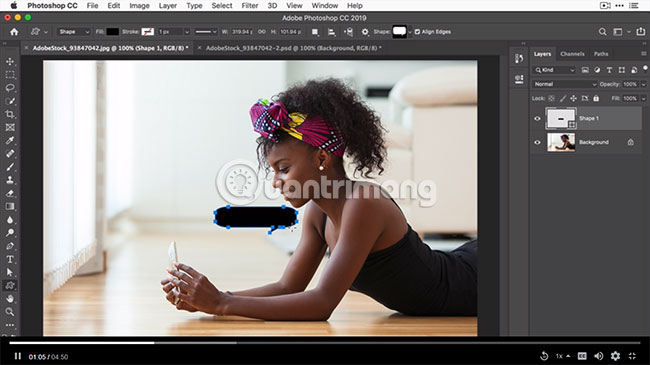This screenshot has width=650, height=365.
Task: Select the Quick Selection tool
Action: coord(10,101)
